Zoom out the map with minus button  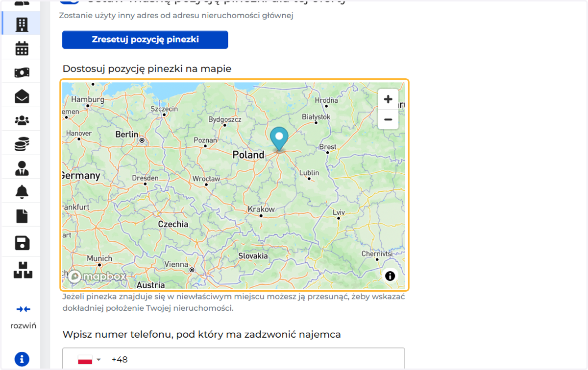[x=388, y=119]
